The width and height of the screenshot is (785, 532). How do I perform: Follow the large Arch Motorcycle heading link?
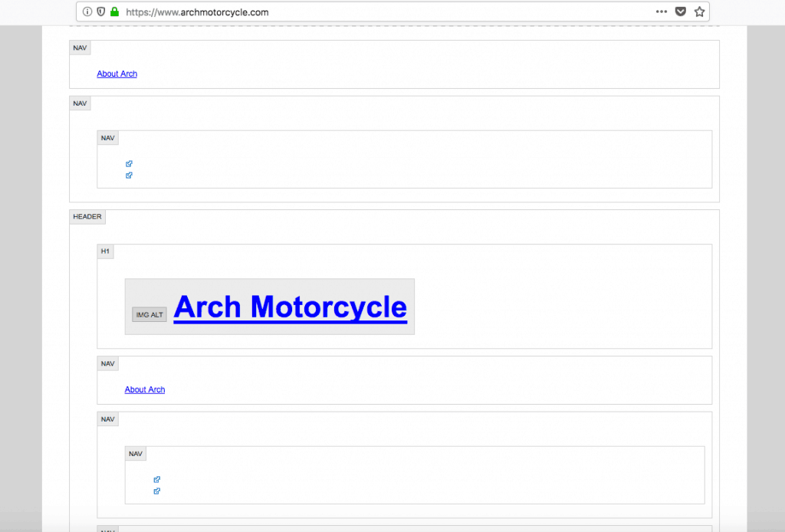291,307
